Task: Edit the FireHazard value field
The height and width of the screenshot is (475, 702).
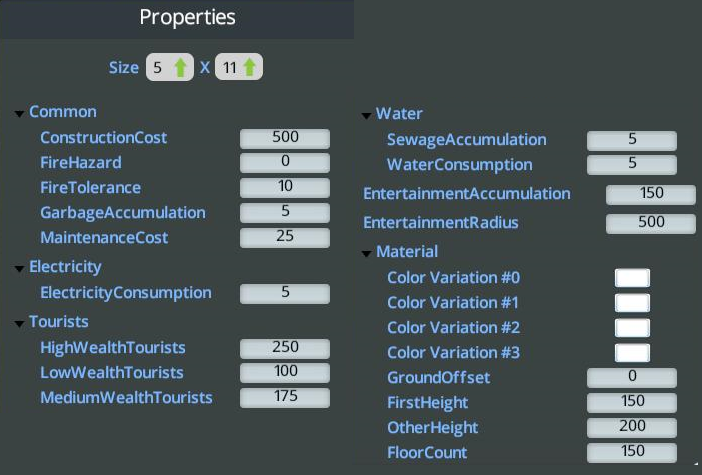Action: 285,163
